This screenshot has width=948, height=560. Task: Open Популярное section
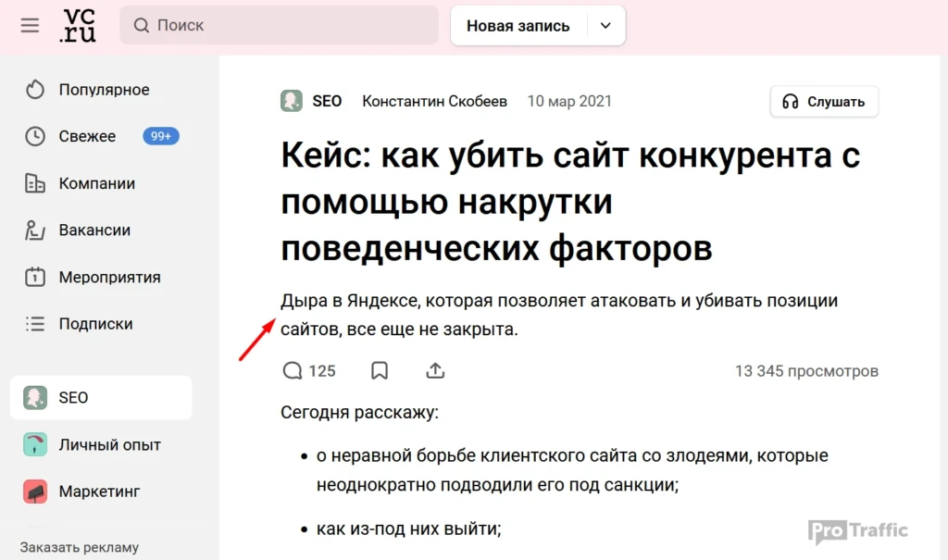tap(104, 90)
